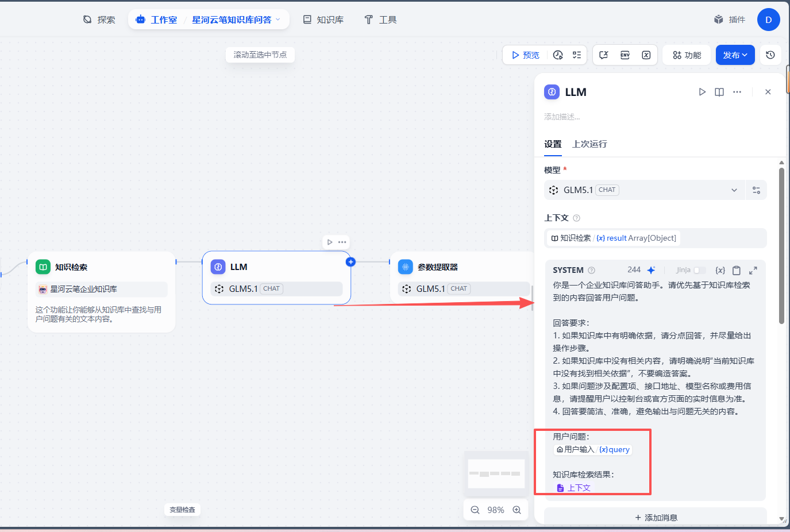
Task: Open conversation variables chat icon
Action: (604, 55)
